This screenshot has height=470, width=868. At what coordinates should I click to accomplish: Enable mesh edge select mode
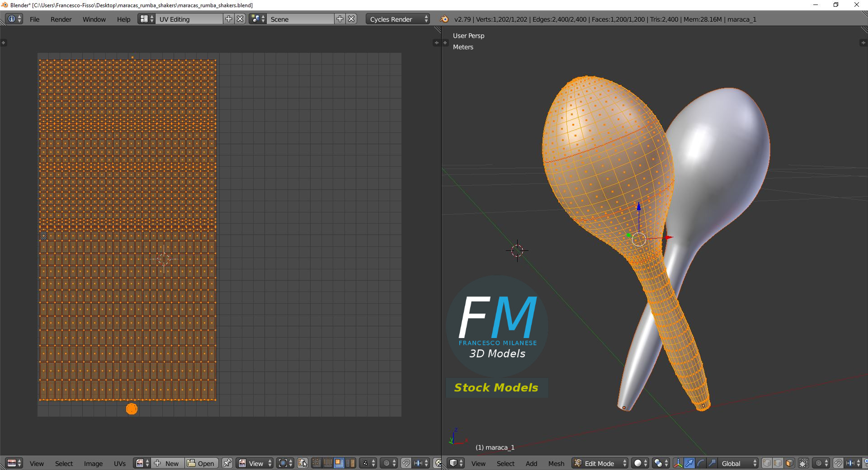coord(778,463)
